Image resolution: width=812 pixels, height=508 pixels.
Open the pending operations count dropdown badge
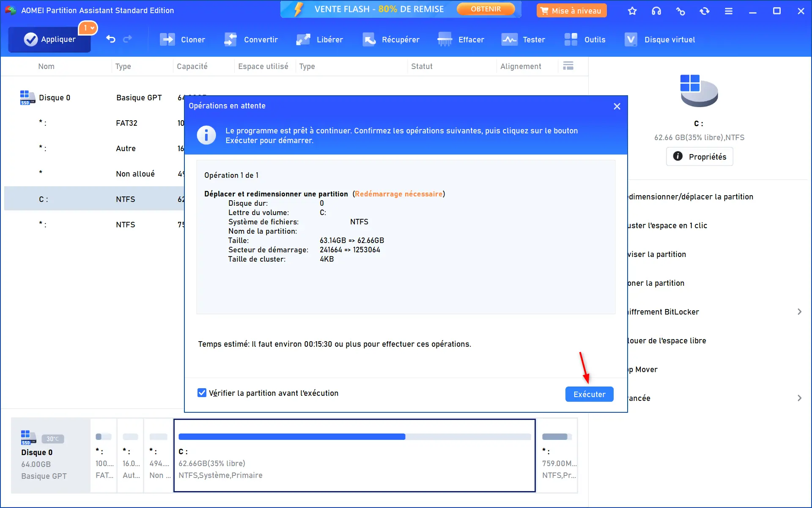click(88, 28)
